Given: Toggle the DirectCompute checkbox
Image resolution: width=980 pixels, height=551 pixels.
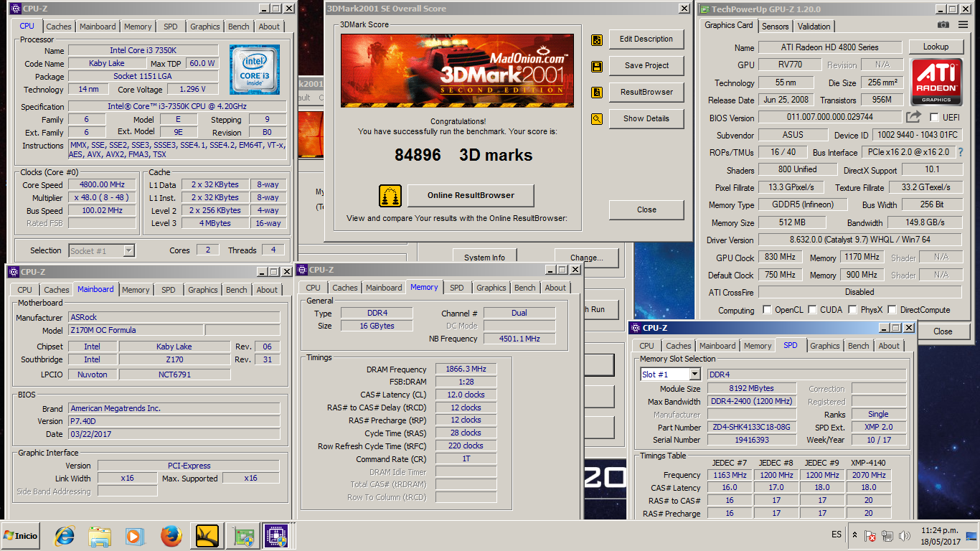Looking at the screenshot, I should pos(892,310).
